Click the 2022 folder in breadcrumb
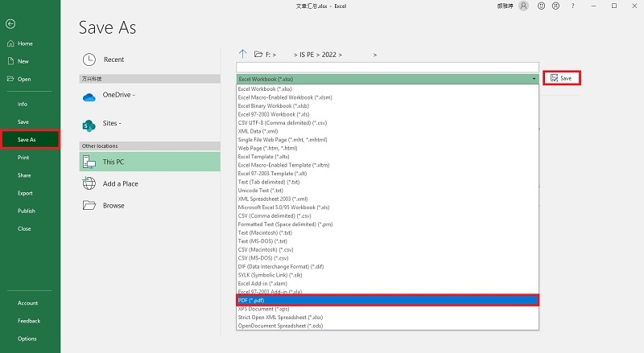Image resolution: width=644 pixels, height=353 pixels. click(328, 55)
